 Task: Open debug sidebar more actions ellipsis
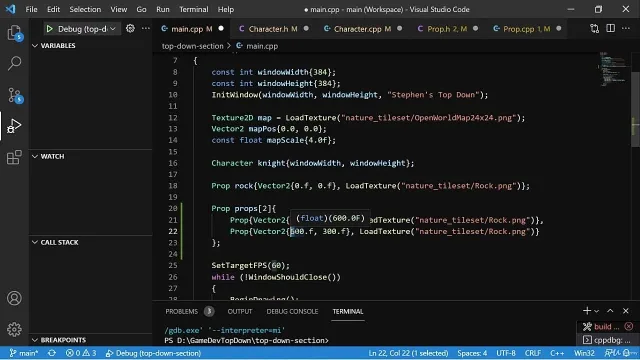click(x=146, y=29)
